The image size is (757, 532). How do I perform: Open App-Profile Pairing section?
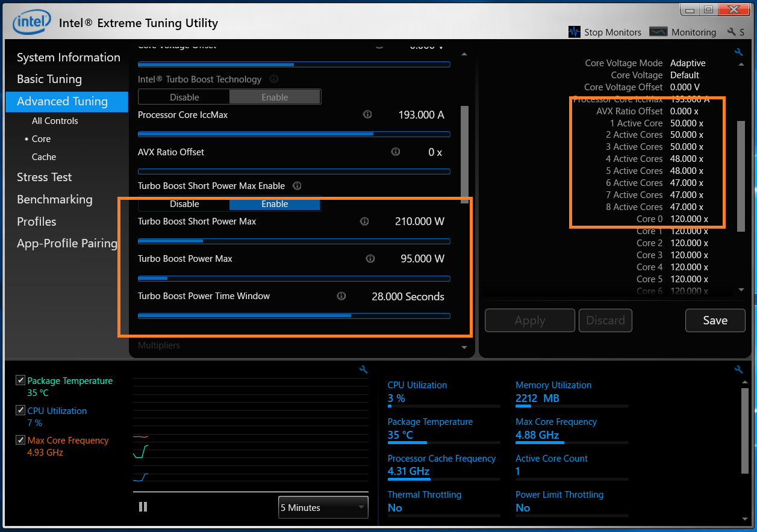(x=67, y=243)
